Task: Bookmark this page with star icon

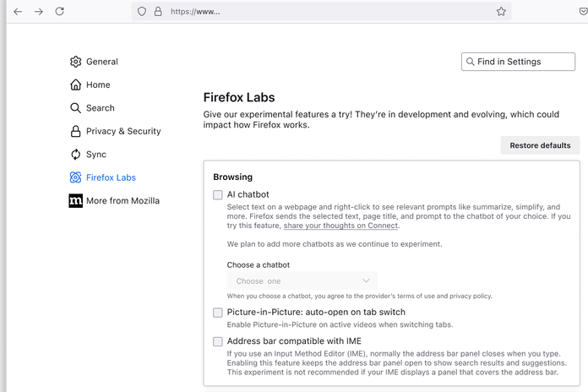Action: pyautogui.click(x=501, y=12)
